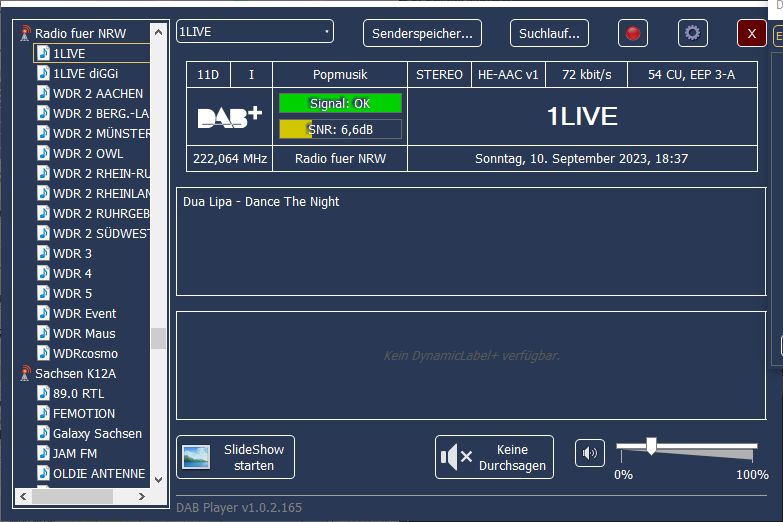This screenshot has width=783, height=522.
Task: Click the music note icon for WDR 2 AACHEN
Action: pyautogui.click(x=44, y=93)
